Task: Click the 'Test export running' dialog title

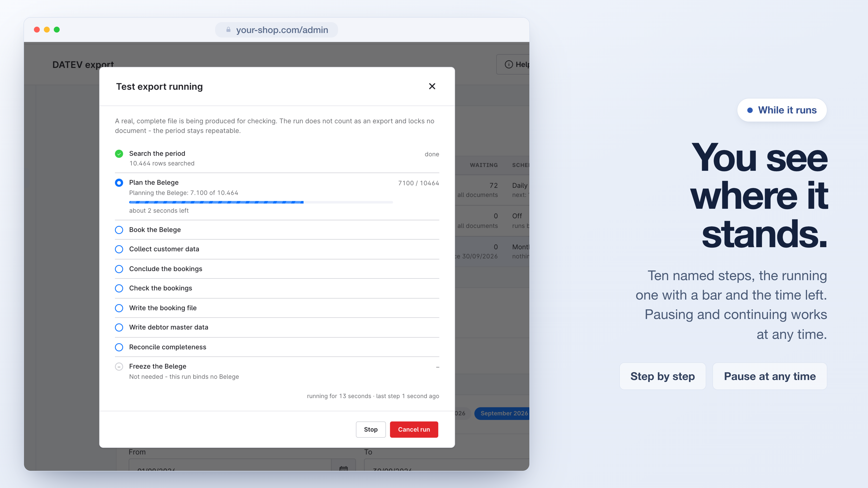Action: tap(159, 87)
